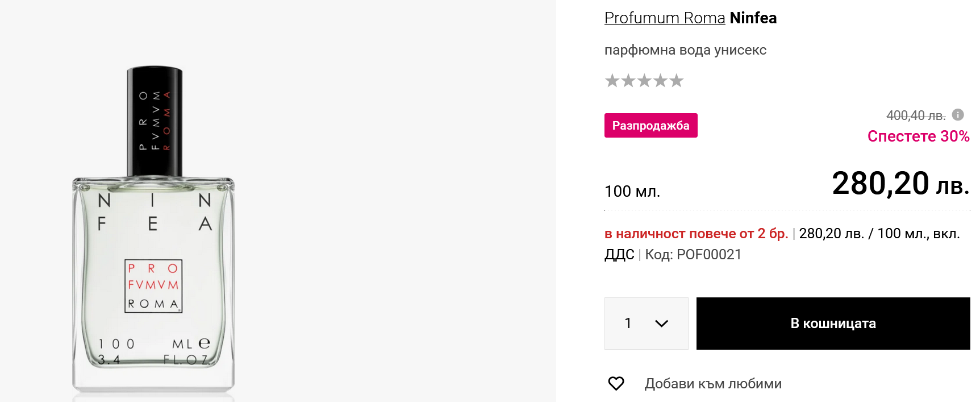980x402 pixels.
Task: Give a five-star rating
Action: click(x=676, y=81)
